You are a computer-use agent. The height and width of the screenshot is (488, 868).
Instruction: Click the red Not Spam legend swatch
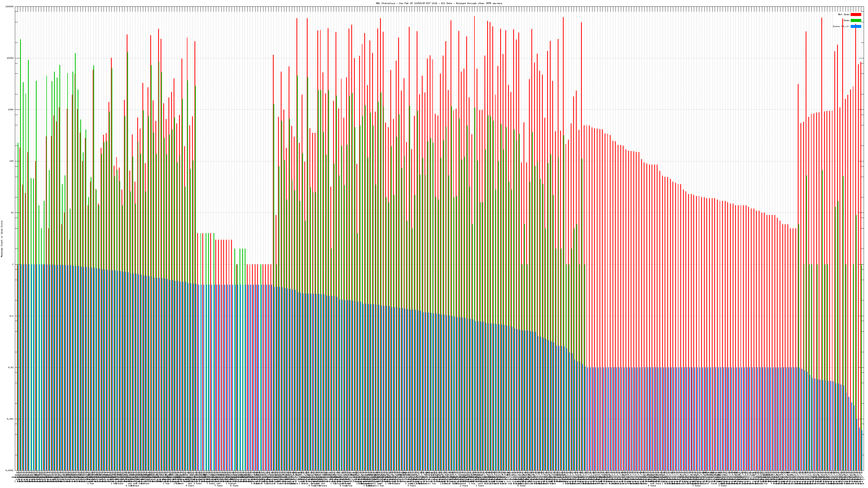point(856,14)
